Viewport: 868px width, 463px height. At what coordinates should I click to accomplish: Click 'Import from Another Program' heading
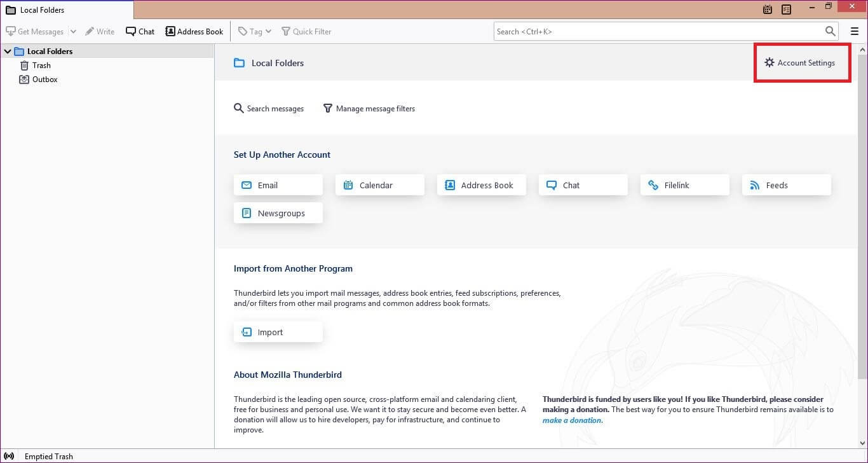pos(293,268)
